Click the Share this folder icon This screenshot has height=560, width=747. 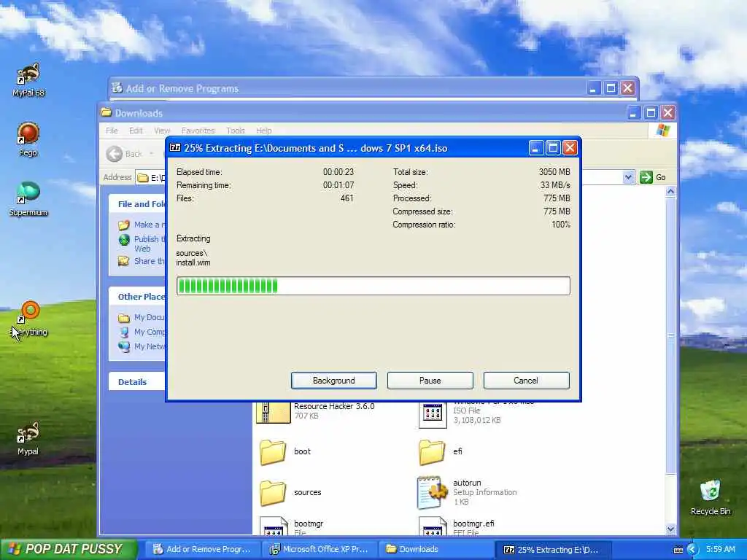pos(124,261)
